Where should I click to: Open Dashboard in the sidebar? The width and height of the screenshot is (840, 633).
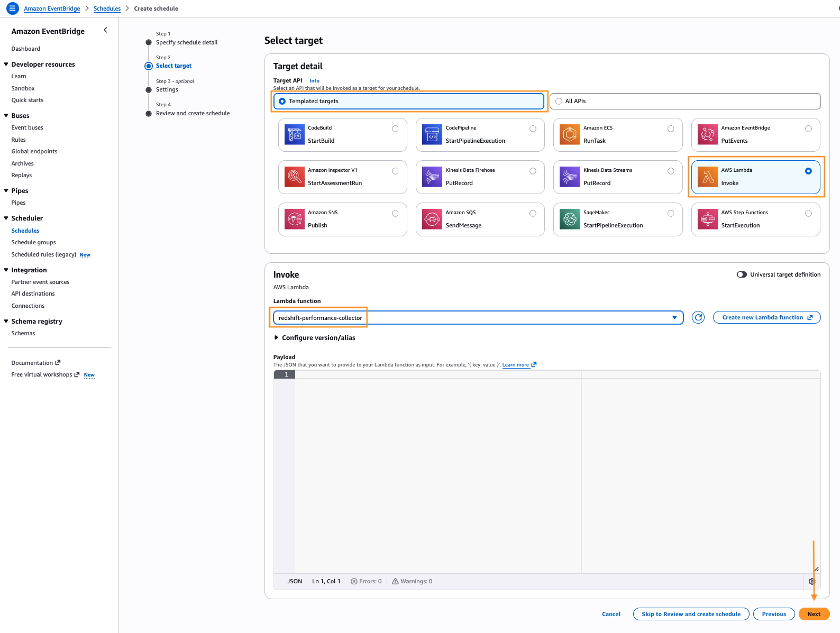click(x=26, y=49)
